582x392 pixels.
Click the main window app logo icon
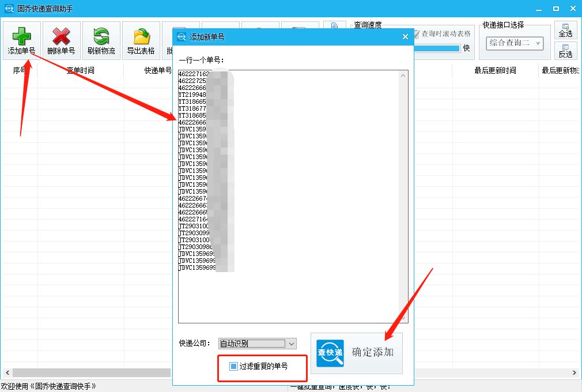pos(9,8)
